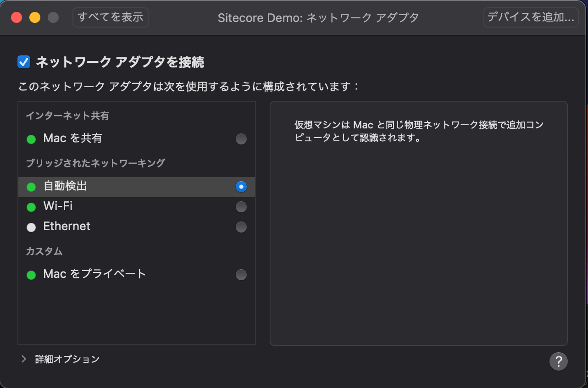Click the virtual machine description text
588x388 pixels.
click(x=419, y=131)
